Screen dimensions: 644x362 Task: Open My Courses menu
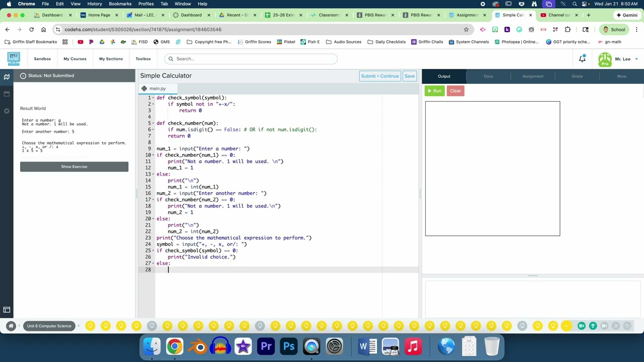tap(75, 59)
